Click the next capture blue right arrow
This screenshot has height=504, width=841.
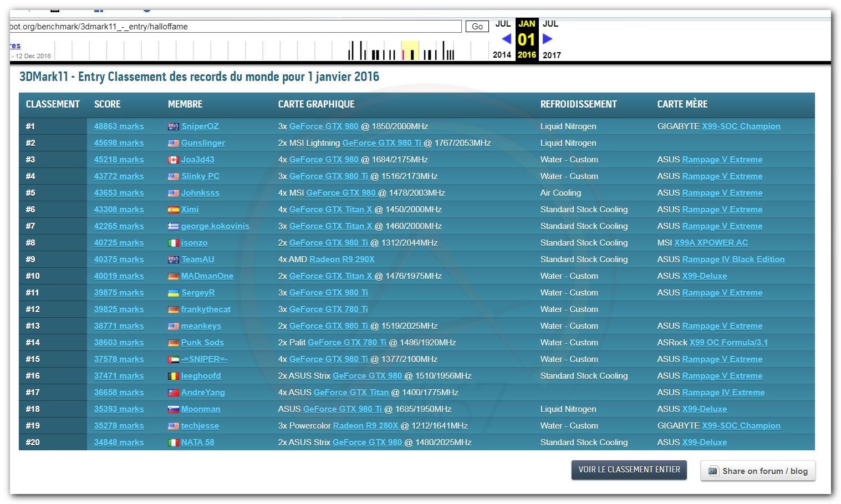(x=547, y=39)
